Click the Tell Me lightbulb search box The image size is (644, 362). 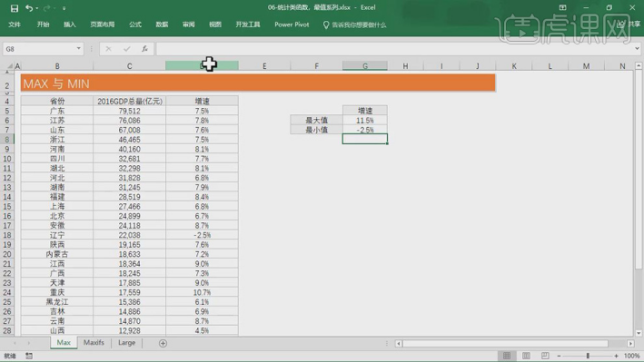pyautogui.click(x=354, y=25)
